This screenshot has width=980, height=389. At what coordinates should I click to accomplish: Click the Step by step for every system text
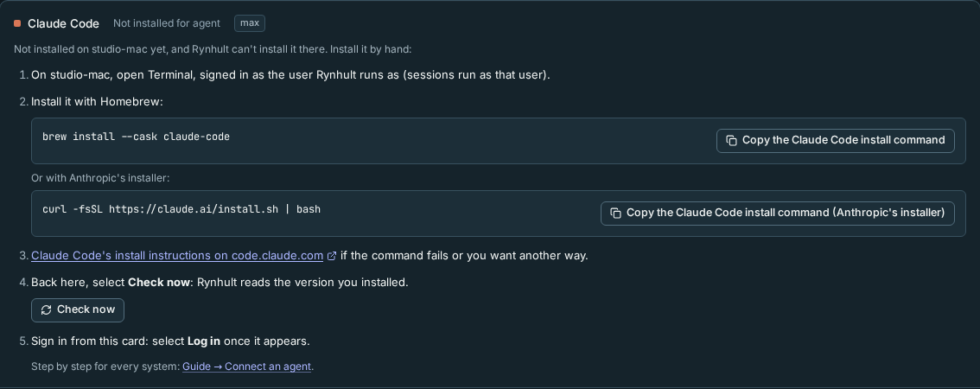(x=105, y=367)
